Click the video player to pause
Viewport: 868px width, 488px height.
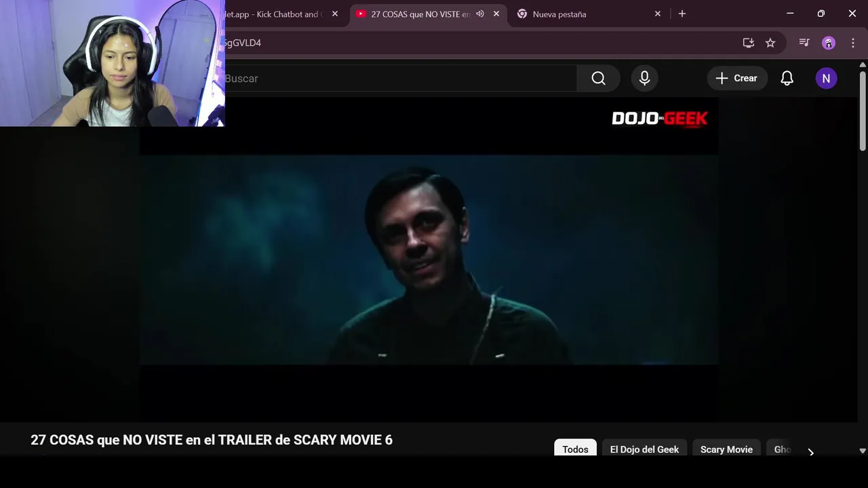[429, 260]
